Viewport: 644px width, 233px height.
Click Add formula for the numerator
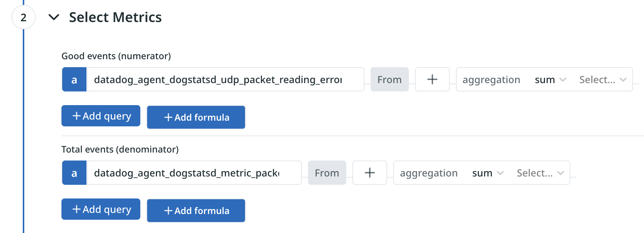(196, 117)
